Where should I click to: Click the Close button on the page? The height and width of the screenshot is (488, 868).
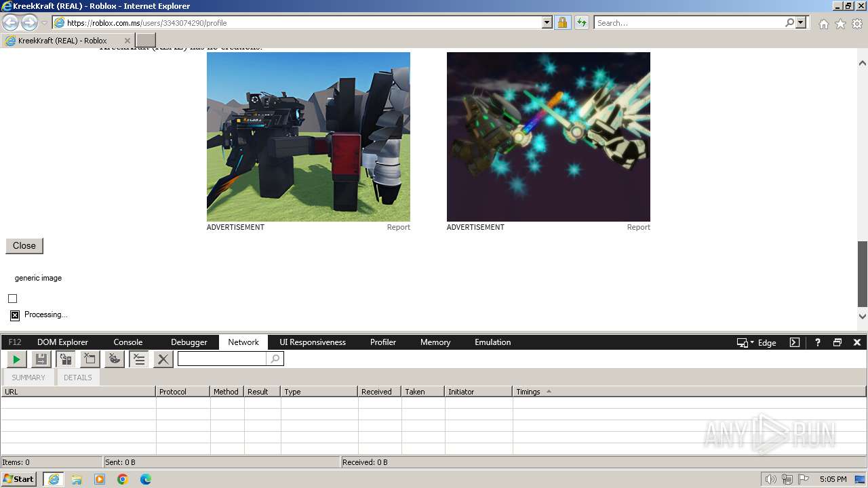[24, 245]
